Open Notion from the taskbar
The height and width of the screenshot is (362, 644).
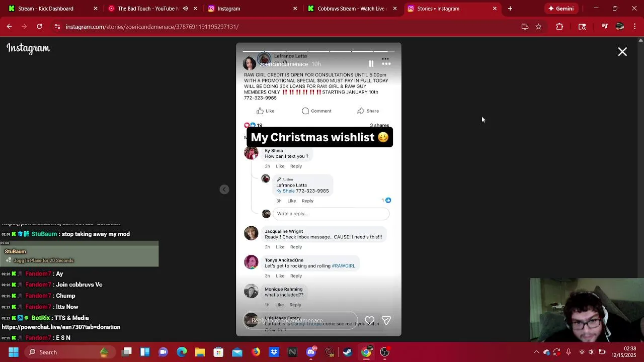point(292,352)
